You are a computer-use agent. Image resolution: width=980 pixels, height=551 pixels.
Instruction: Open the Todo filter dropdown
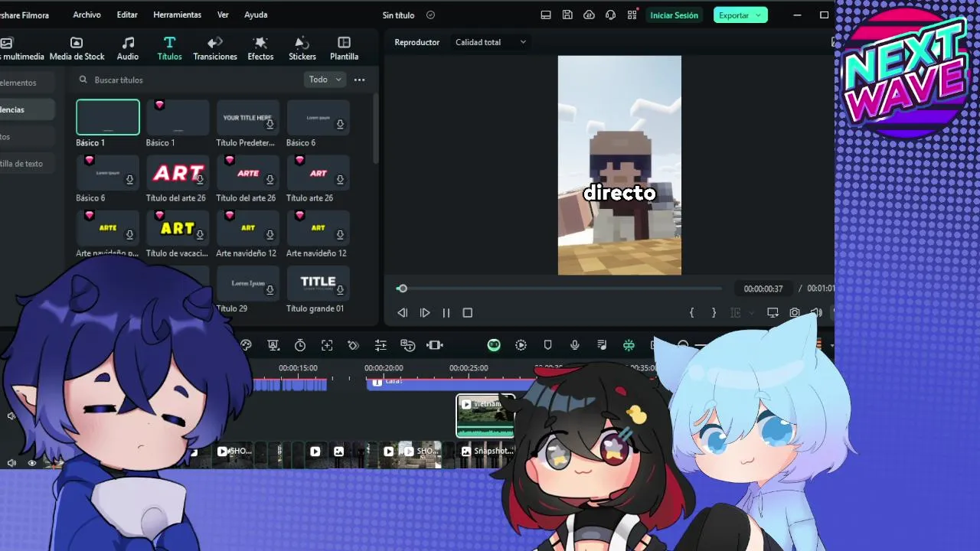pyautogui.click(x=325, y=80)
